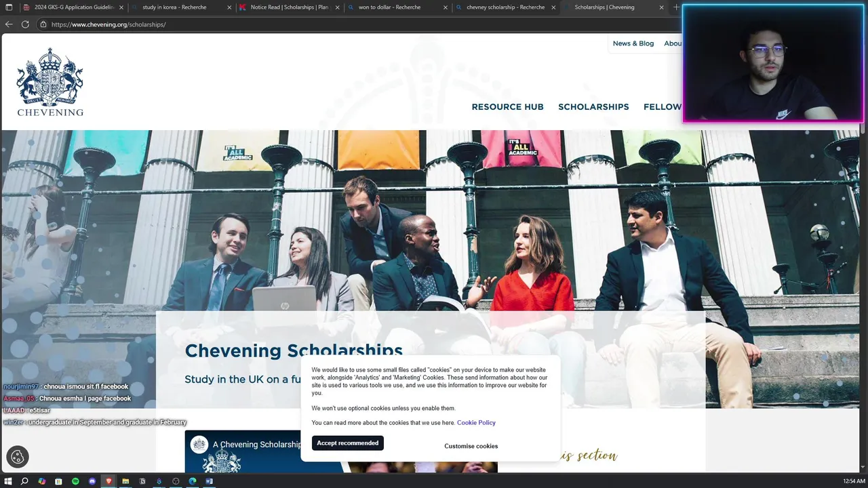Click the Chevening Scholarships heading

tap(294, 350)
